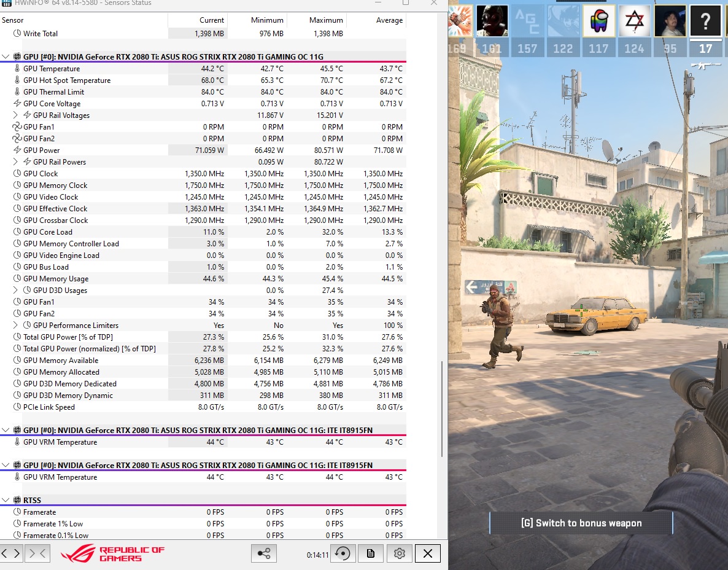Close sensors with the bottom X button
728x570 pixels.
coord(428,553)
